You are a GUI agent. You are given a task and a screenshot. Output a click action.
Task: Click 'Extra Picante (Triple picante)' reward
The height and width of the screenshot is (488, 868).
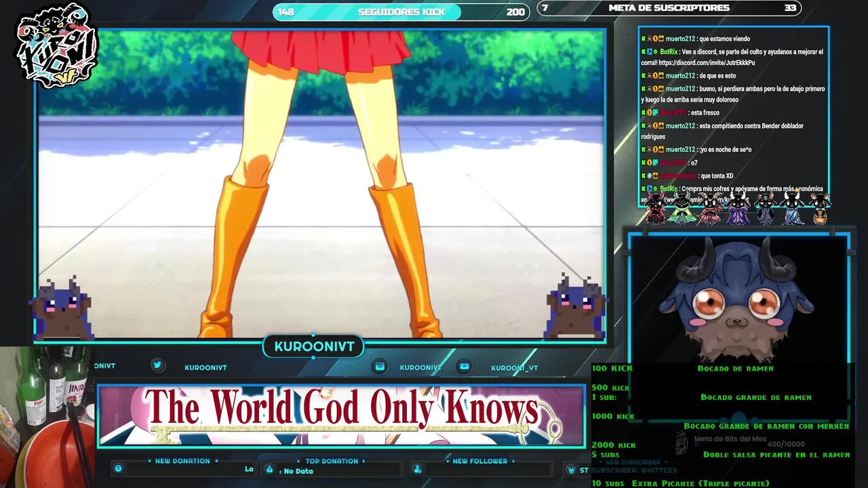click(x=701, y=483)
